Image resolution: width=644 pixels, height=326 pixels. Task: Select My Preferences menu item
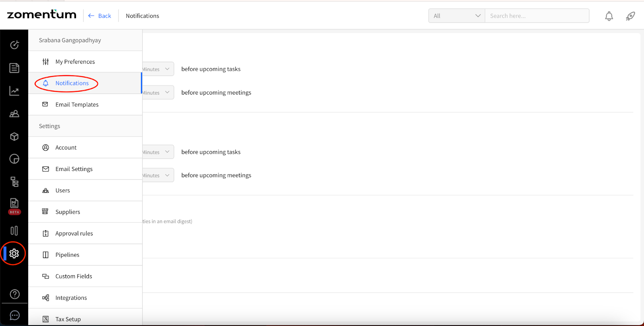tap(85, 62)
